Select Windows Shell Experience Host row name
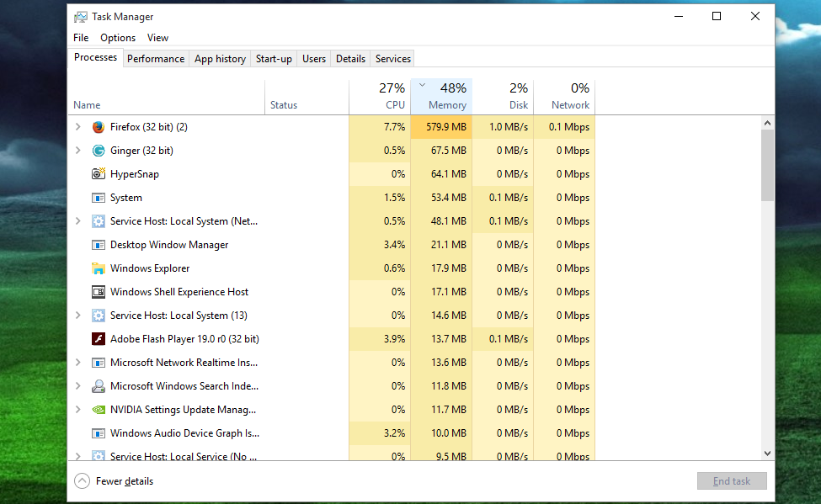 point(179,292)
